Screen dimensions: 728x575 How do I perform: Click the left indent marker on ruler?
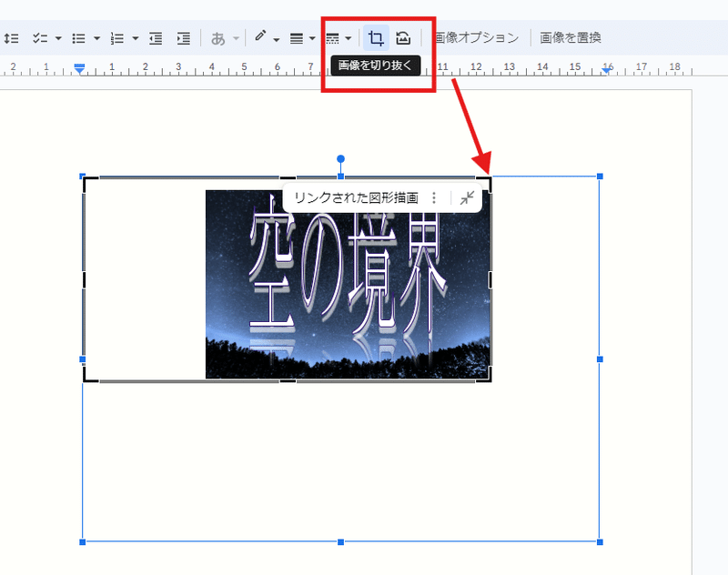point(80,69)
